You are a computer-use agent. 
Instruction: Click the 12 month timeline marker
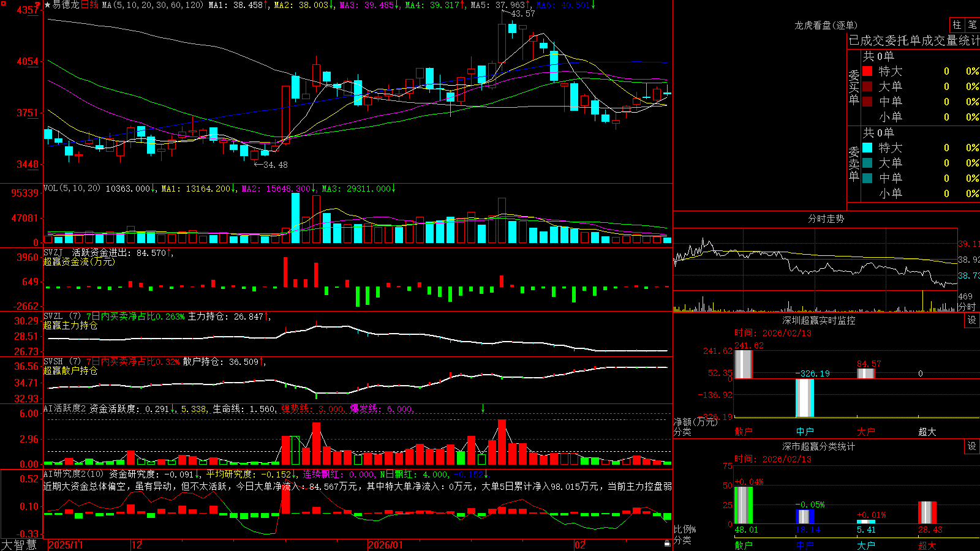click(137, 545)
